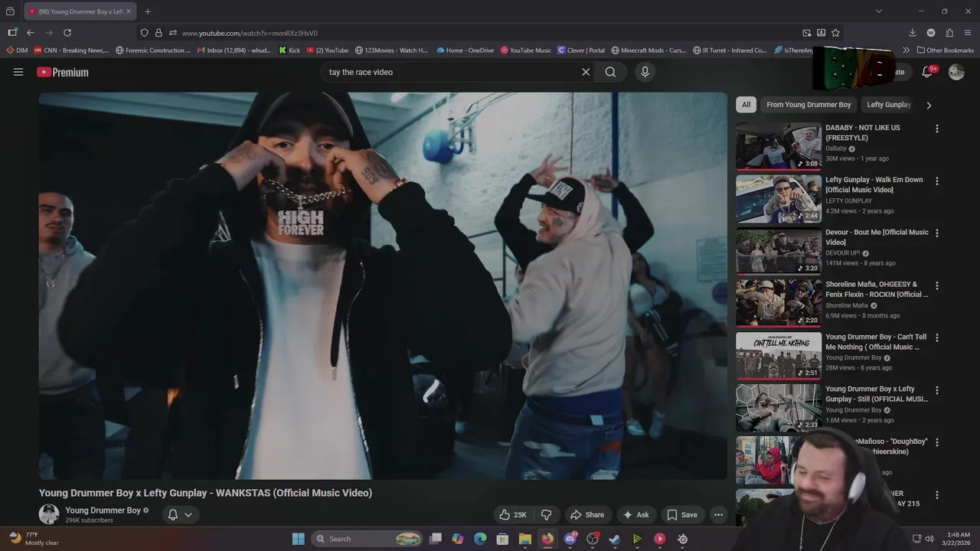Open the browser downloads panel
980x551 pixels.
(x=912, y=33)
